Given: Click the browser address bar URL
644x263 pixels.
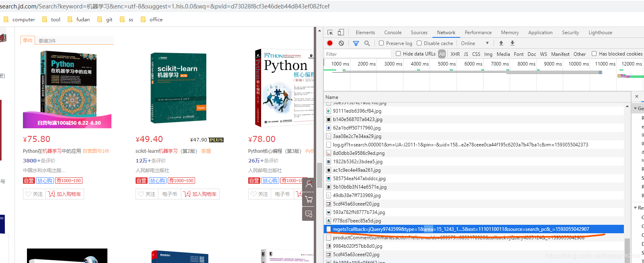Looking at the screenshot, I should (165, 6).
